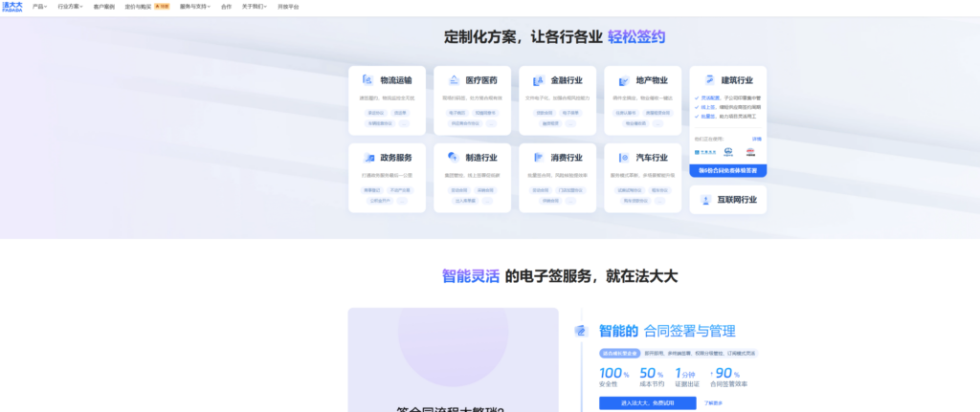
Task: Open 定价与购买 in navigation
Action: pos(138,7)
